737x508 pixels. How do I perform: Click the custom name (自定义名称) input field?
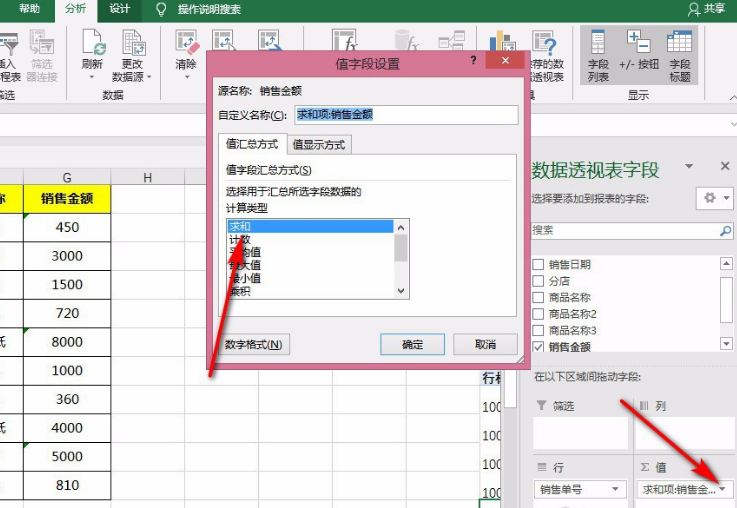pyautogui.click(x=407, y=115)
